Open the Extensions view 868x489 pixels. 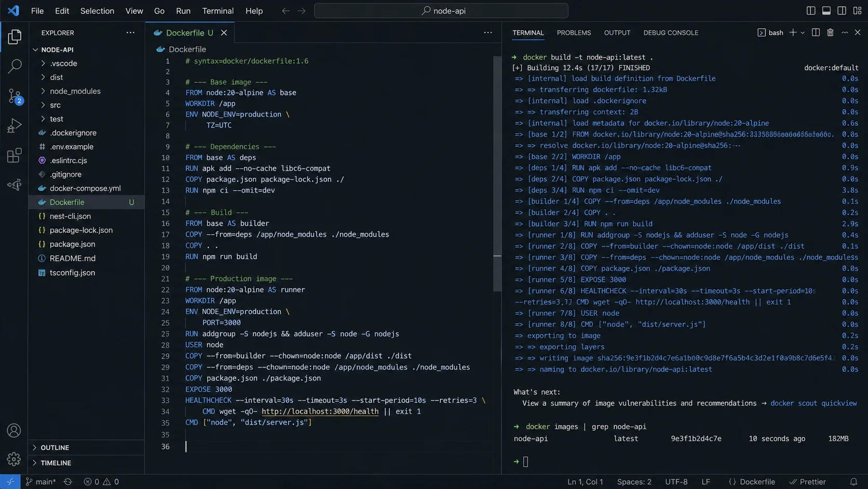pyautogui.click(x=15, y=155)
